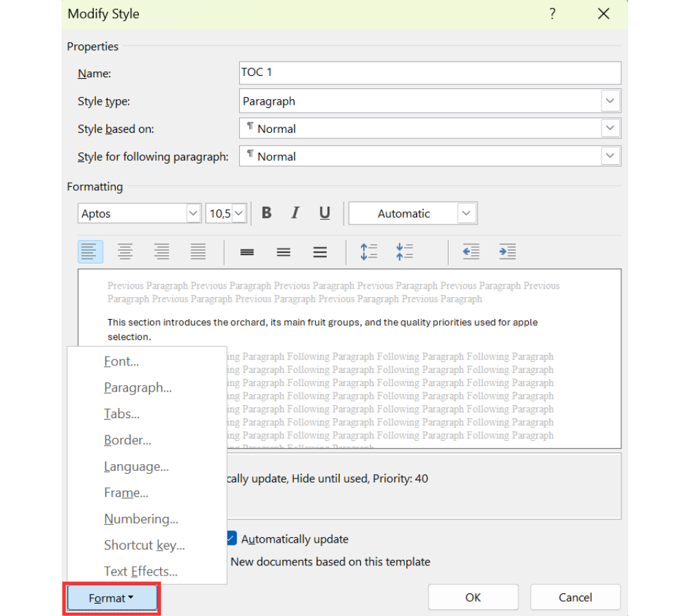Open Automatic font color dropdown
Image resolution: width=685 pixels, height=616 pixels.
click(466, 214)
